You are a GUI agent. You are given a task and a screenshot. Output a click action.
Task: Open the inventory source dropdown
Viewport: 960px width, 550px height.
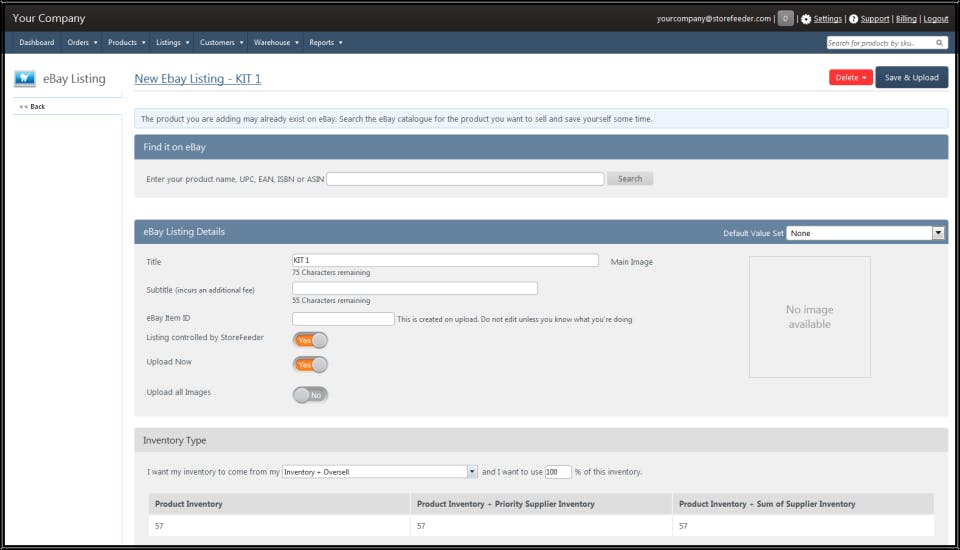pyautogui.click(x=379, y=472)
